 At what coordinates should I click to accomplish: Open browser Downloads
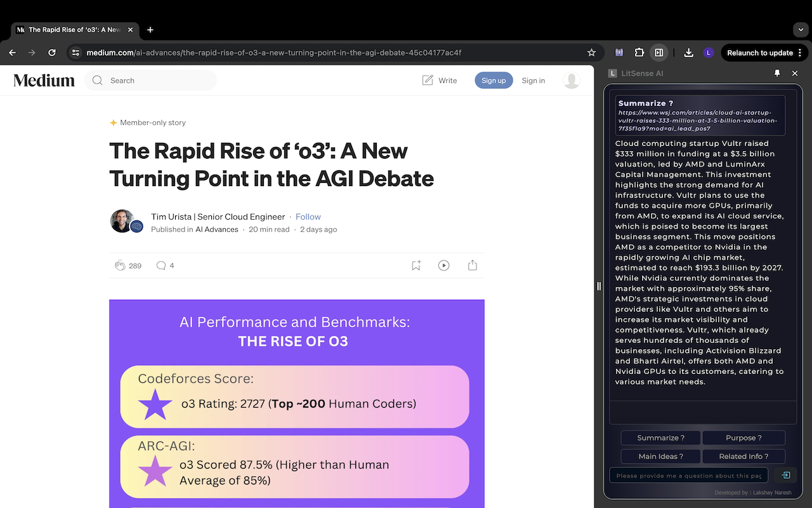pyautogui.click(x=688, y=53)
